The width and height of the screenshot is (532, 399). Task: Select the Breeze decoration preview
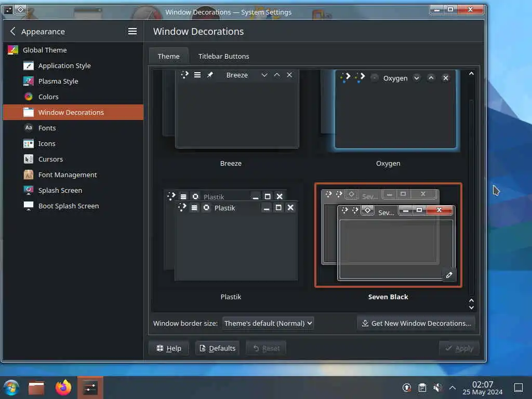pyautogui.click(x=231, y=109)
